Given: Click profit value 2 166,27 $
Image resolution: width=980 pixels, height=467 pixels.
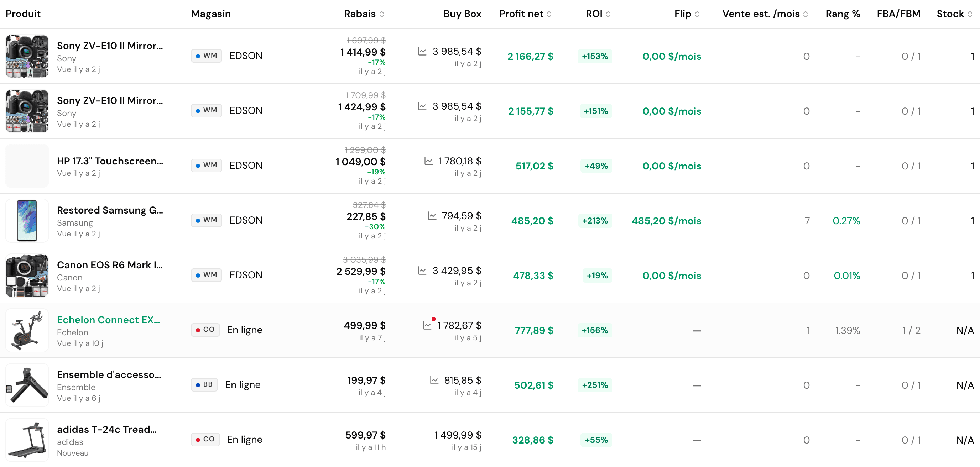Looking at the screenshot, I should 530,56.
